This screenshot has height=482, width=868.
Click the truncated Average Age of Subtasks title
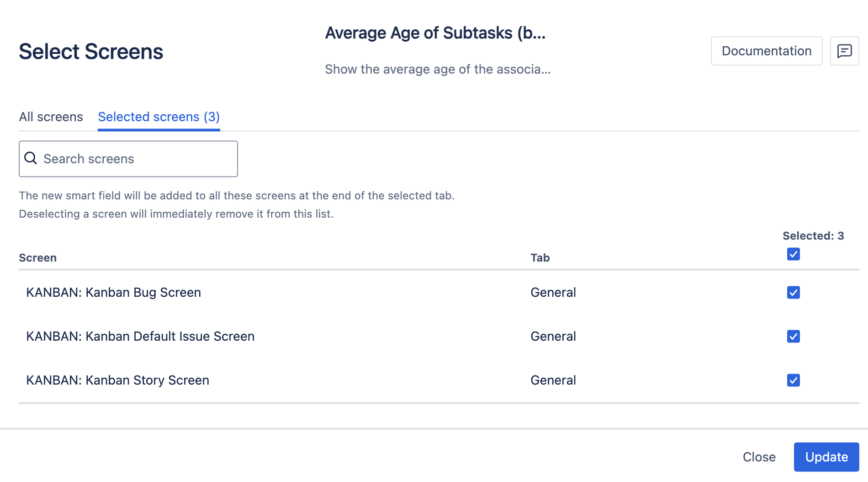point(435,33)
